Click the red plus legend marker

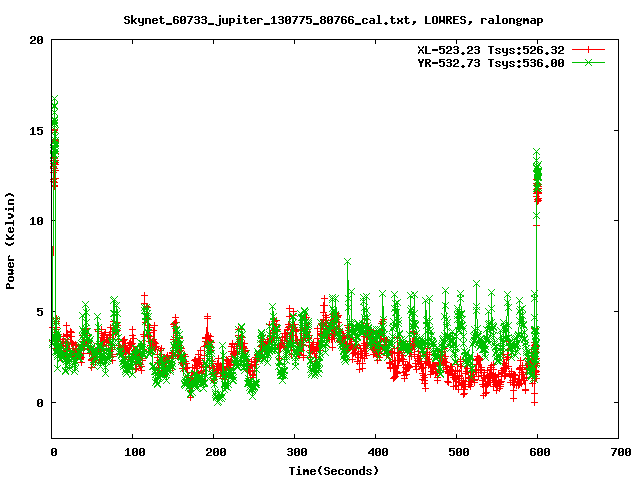coord(588,50)
